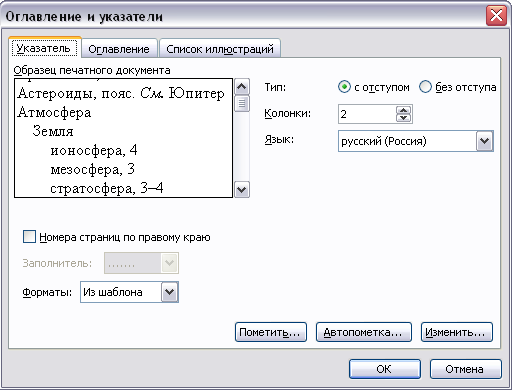The image size is (512, 391).
Task: Confirm with the OK button
Action: click(385, 369)
